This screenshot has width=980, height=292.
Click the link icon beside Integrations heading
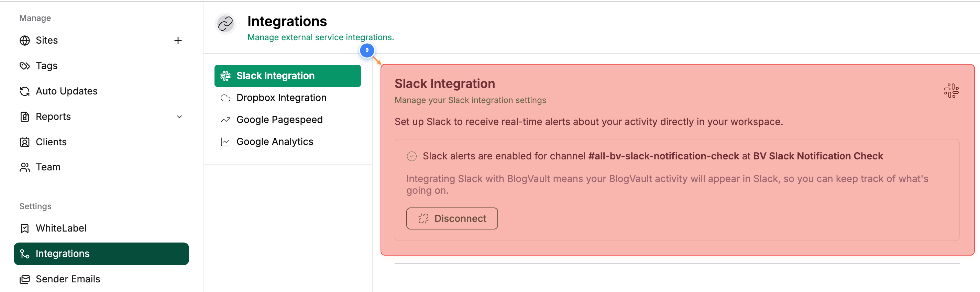pyautogui.click(x=225, y=24)
